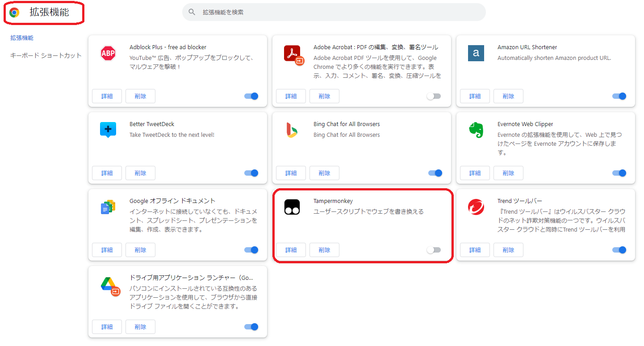Viewport: 644px width, 346px height.
Task: Click the magnifier icon in search bar
Action: [192, 12]
